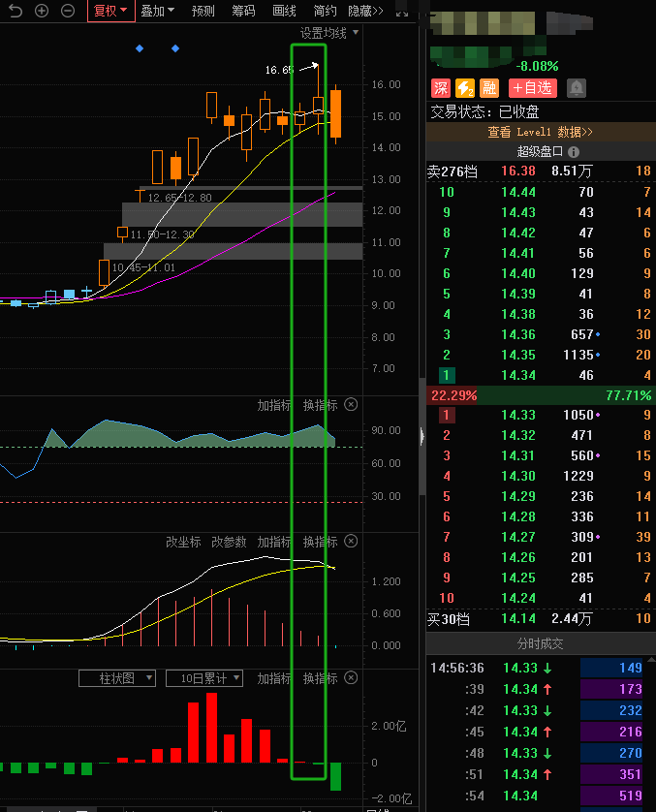Click the lightning bolt icon badge

click(x=465, y=89)
